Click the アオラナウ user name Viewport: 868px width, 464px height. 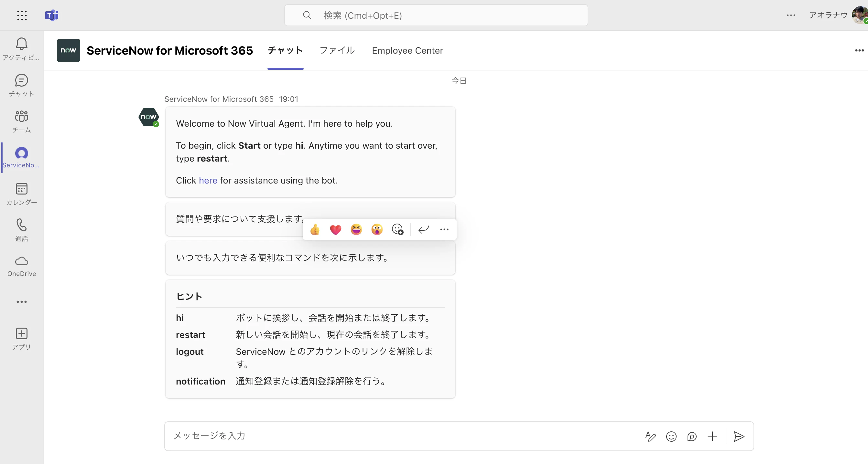click(828, 15)
